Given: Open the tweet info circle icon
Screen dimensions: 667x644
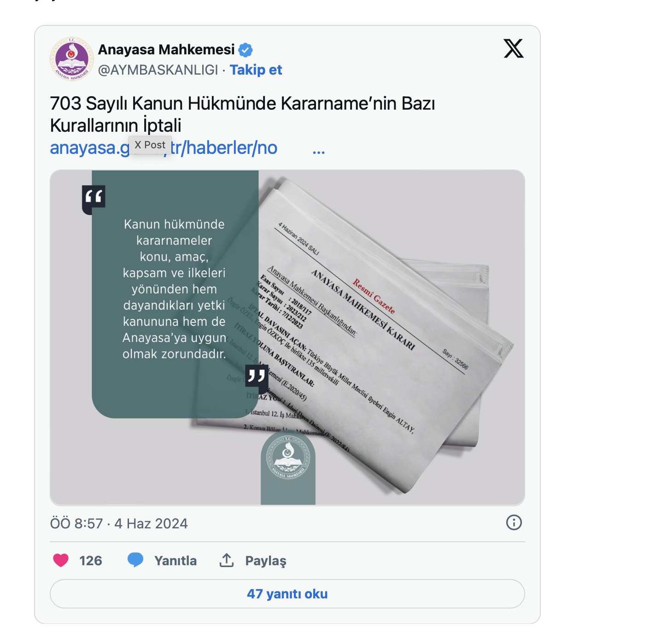Looking at the screenshot, I should [514, 522].
